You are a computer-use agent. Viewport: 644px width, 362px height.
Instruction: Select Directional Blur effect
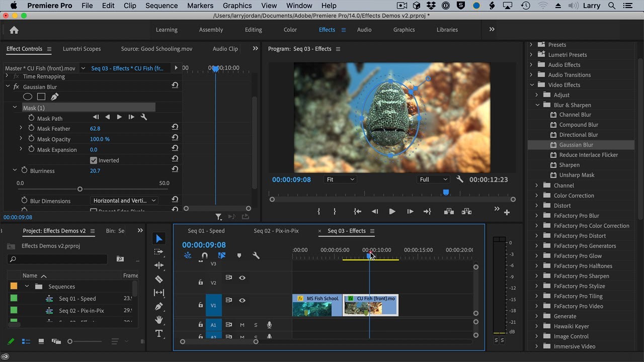579,135
